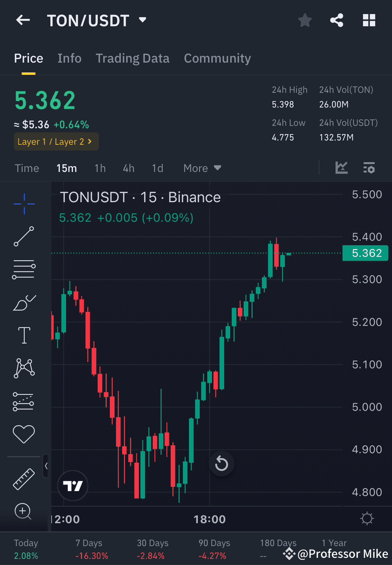392x565 pixels.
Task: Select the XABCD pattern tool
Action: 24,368
